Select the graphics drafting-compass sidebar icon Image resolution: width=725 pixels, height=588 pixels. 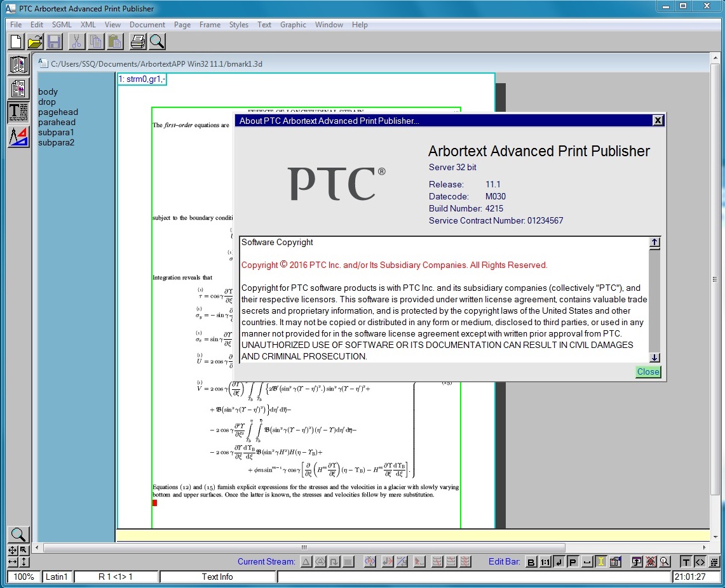18,137
